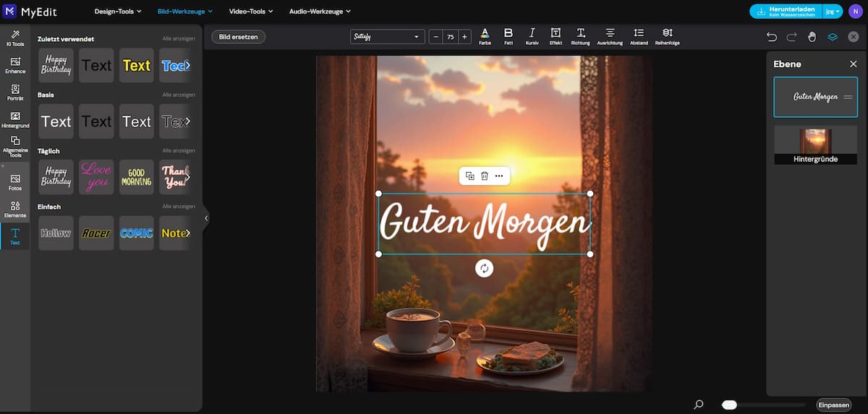Duplicate the selected text element
The image size is (868, 414).
[469, 176]
